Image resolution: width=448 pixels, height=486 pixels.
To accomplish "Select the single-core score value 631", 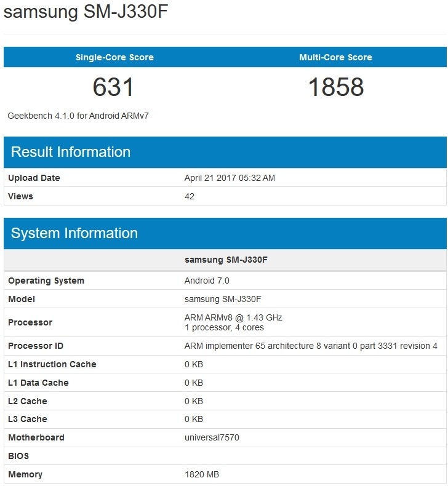I will (x=113, y=87).
